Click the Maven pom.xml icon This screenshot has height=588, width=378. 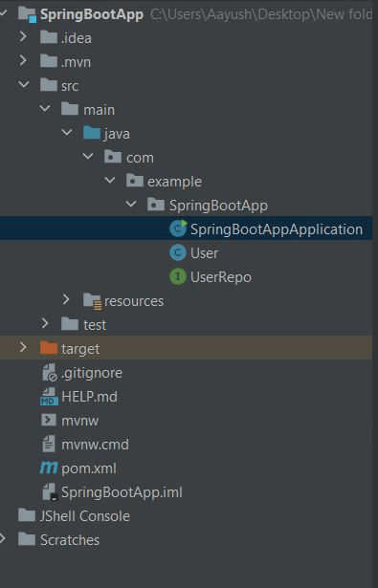(x=49, y=468)
